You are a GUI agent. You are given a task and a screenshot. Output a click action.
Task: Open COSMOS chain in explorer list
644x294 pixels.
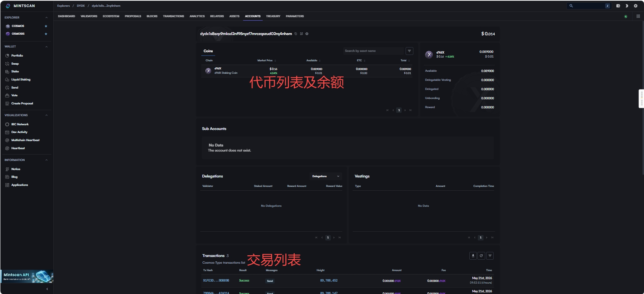point(18,26)
